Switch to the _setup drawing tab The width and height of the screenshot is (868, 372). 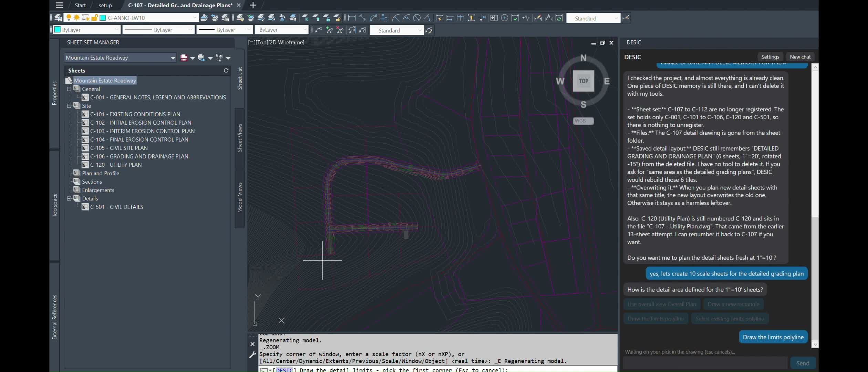(104, 5)
